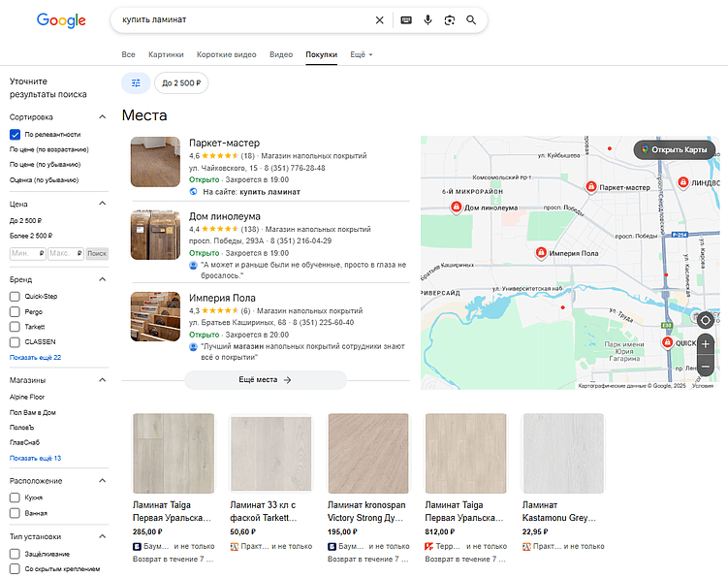Toggle the 'По релевантности' sort checkbox

[x=15, y=134]
